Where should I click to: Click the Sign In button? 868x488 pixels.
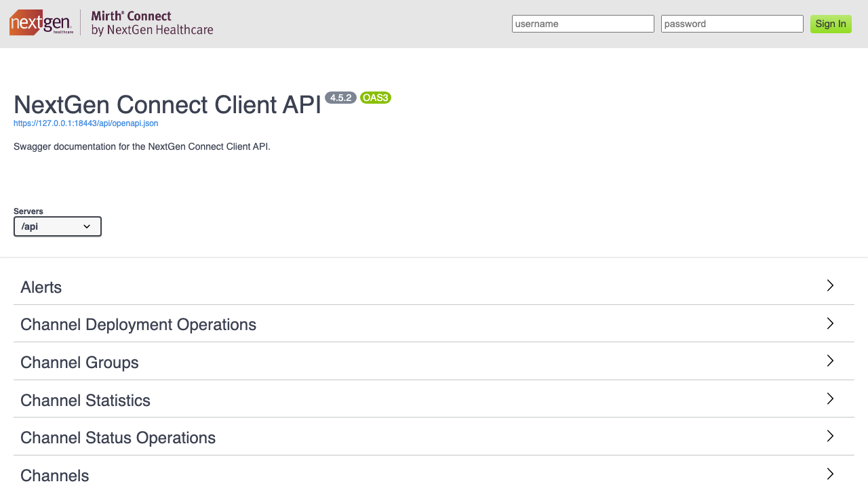831,24
